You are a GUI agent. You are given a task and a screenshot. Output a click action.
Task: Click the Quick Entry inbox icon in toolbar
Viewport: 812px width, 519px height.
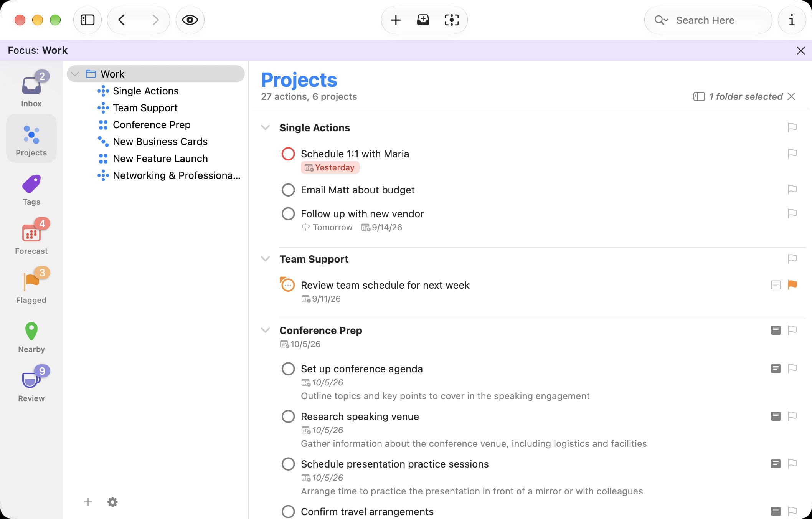423,20
